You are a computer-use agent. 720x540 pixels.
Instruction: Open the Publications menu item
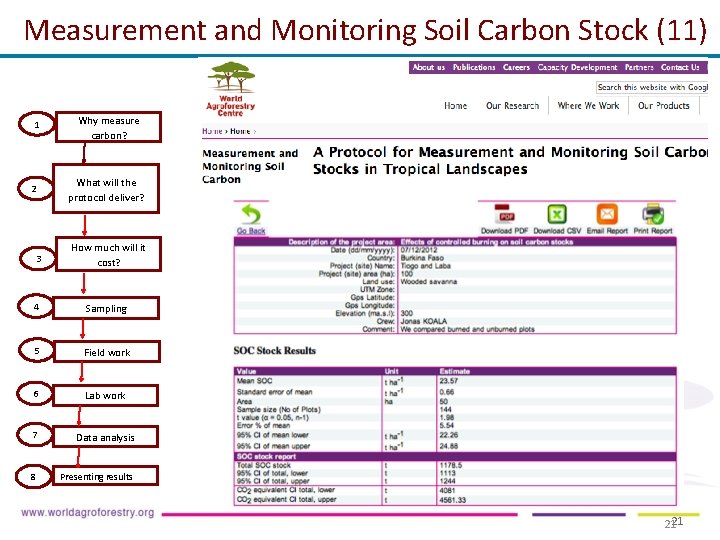coord(474,67)
